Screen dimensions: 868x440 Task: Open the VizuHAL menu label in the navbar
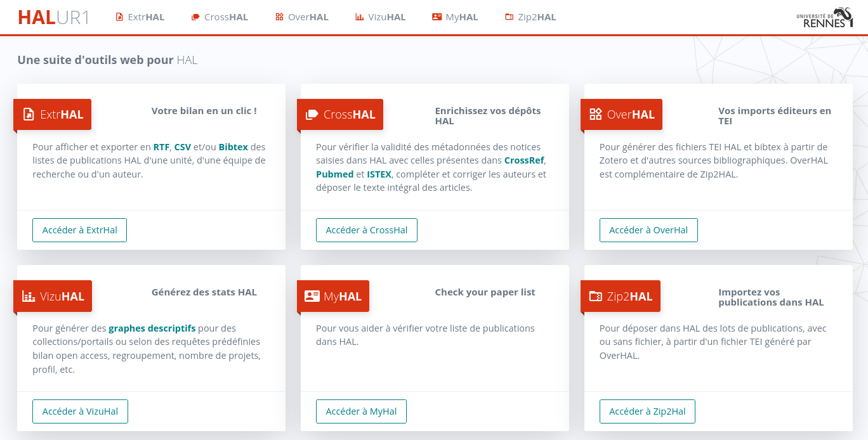tap(387, 17)
